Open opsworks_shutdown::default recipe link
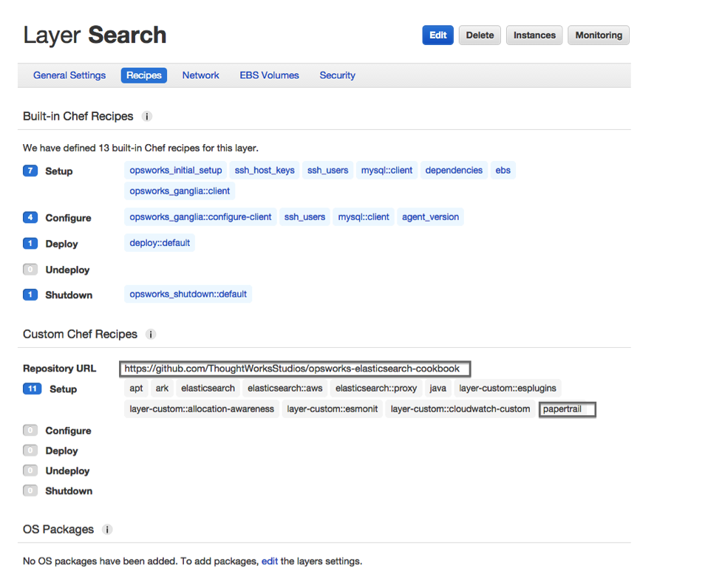 tap(188, 294)
